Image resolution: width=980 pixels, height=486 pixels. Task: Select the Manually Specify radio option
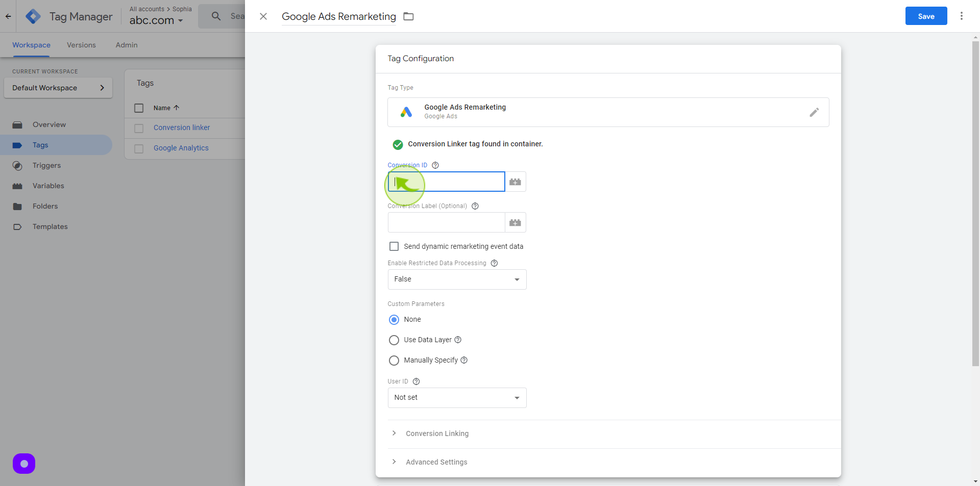click(394, 361)
